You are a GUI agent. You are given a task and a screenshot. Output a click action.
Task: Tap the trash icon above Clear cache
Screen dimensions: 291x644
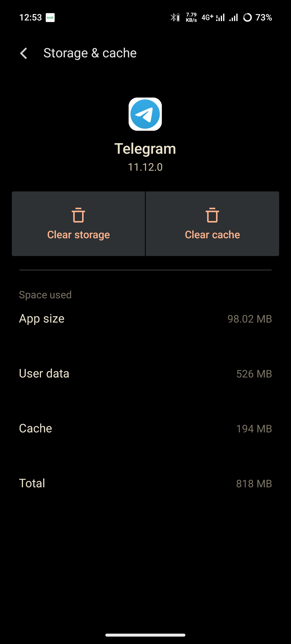coord(212,215)
